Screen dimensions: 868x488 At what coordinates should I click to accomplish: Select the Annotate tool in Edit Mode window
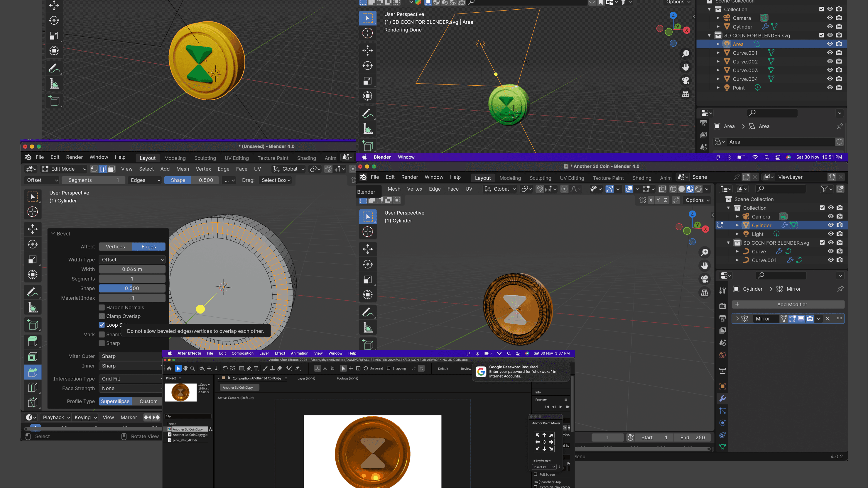click(x=33, y=292)
